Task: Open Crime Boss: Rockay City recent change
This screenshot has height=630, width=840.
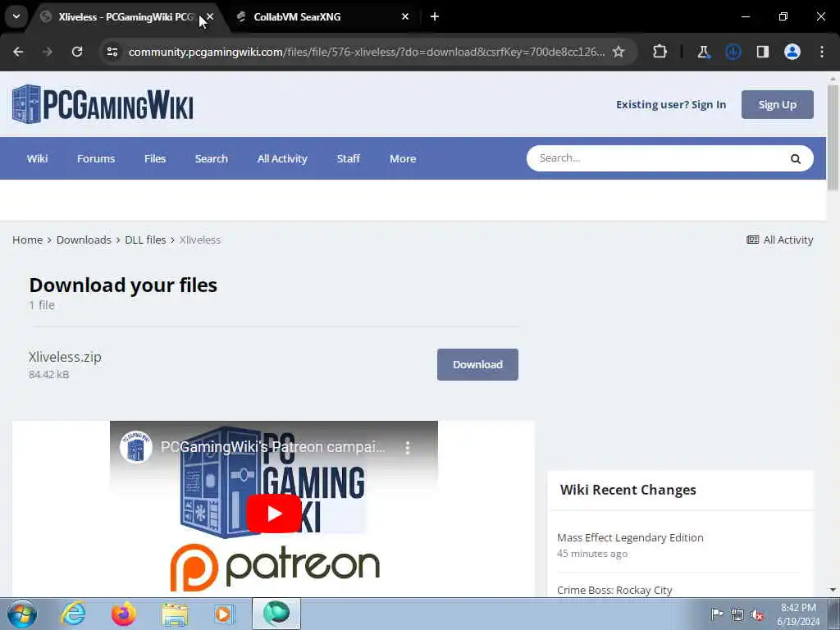Action: pos(614,590)
